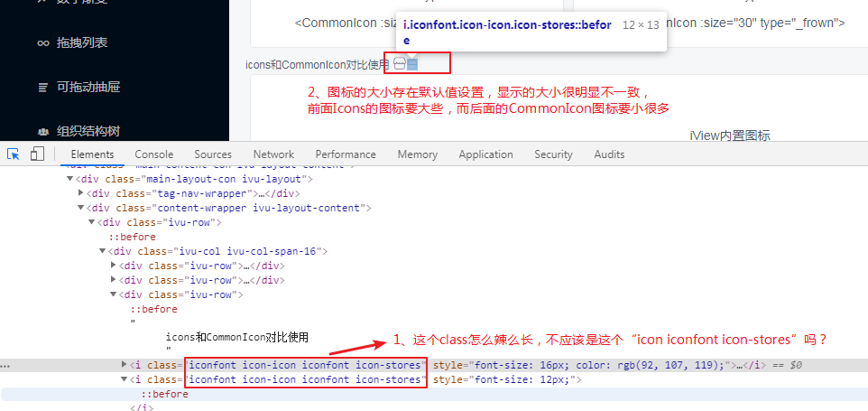
Task: Expand the second collapsed ivu-row div
Action: 114,280
